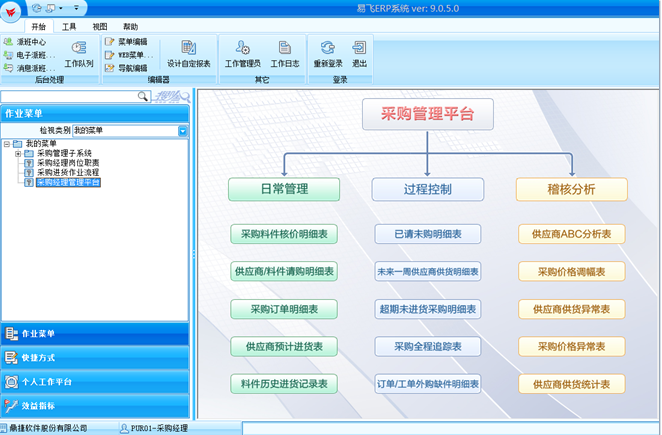Viewport: 662px width, 435px height.
Task: Open the 工作队列 work queue icon
Action: (x=79, y=52)
